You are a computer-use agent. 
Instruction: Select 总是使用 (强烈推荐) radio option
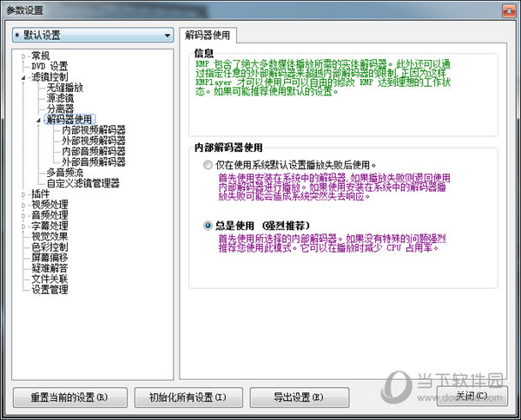pyautogui.click(x=208, y=224)
